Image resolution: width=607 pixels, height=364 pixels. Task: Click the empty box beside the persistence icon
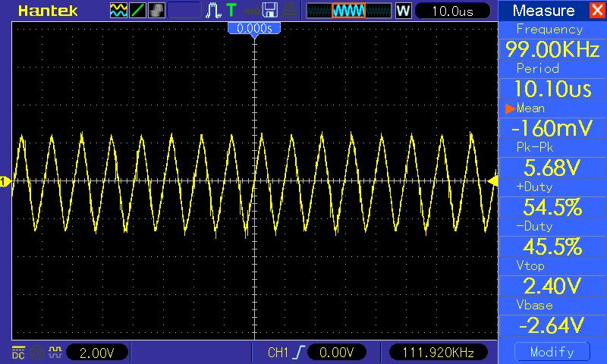click(184, 11)
